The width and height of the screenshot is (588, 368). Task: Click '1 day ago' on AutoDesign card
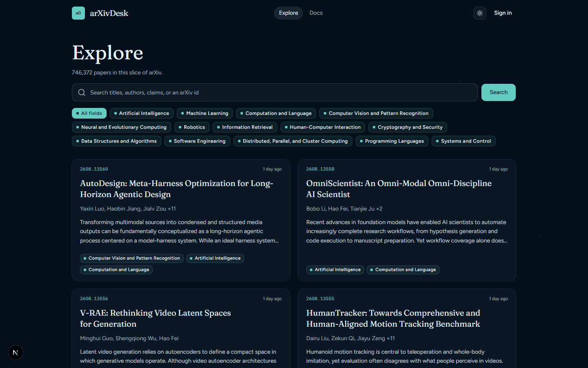click(x=272, y=169)
